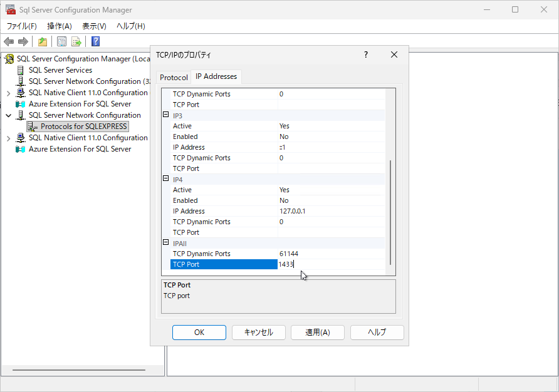Collapse the expanded SQL Server Network Configuration node
Viewport: 559px width, 392px height.
(8, 115)
